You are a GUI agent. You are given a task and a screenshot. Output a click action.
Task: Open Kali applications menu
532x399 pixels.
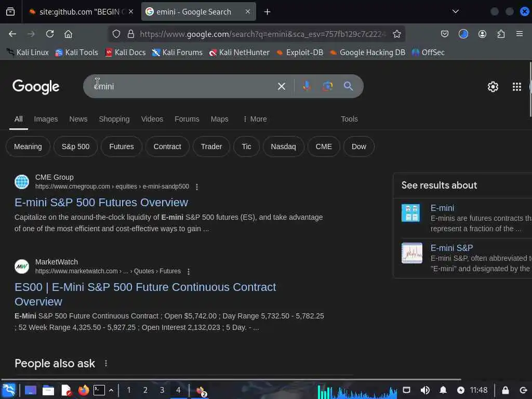(9, 390)
